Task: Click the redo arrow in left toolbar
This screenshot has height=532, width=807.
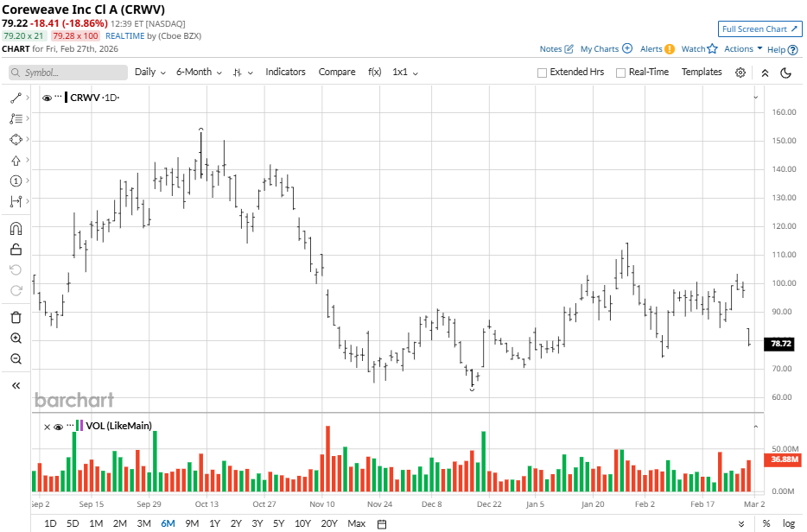Action: point(16,291)
